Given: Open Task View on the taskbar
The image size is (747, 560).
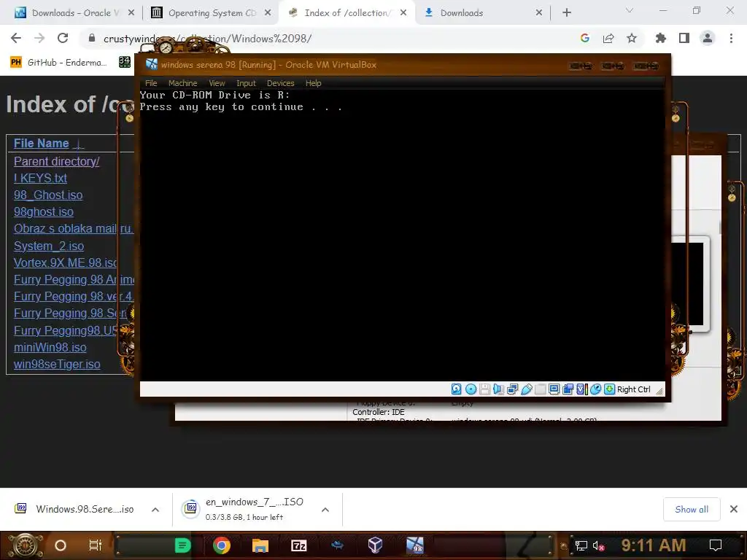Looking at the screenshot, I should [x=96, y=545].
